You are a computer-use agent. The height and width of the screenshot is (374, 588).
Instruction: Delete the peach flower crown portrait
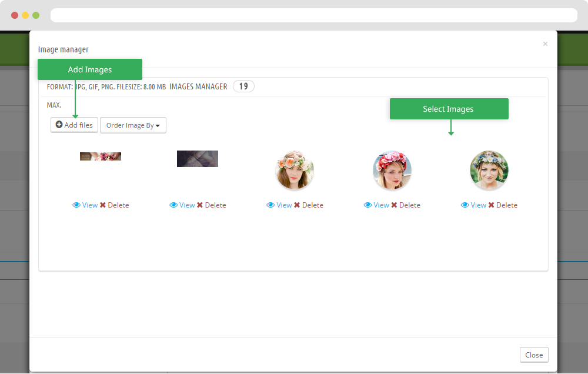click(x=309, y=205)
